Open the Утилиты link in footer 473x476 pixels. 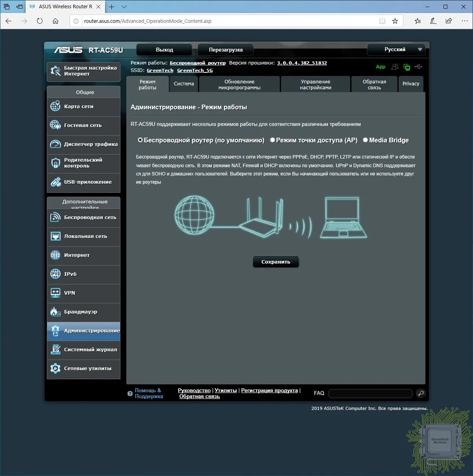pyautogui.click(x=226, y=390)
